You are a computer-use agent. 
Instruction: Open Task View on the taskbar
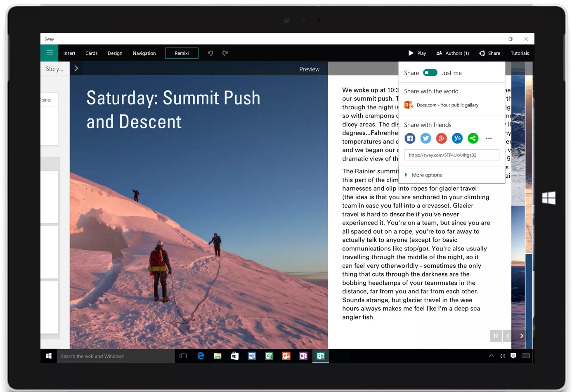[x=183, y=356]
